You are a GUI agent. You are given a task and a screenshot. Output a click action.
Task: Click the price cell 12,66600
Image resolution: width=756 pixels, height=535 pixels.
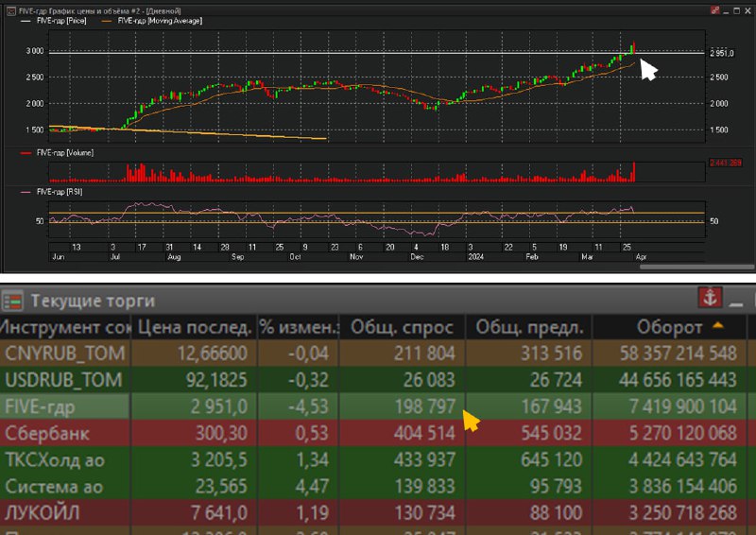pos(195,354)
